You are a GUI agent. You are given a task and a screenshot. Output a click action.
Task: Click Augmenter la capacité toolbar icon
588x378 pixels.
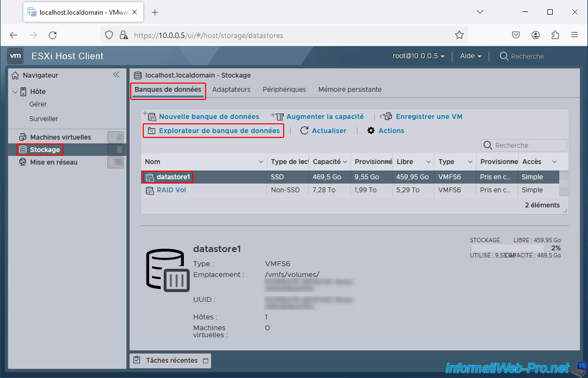[x=278, y=116]
